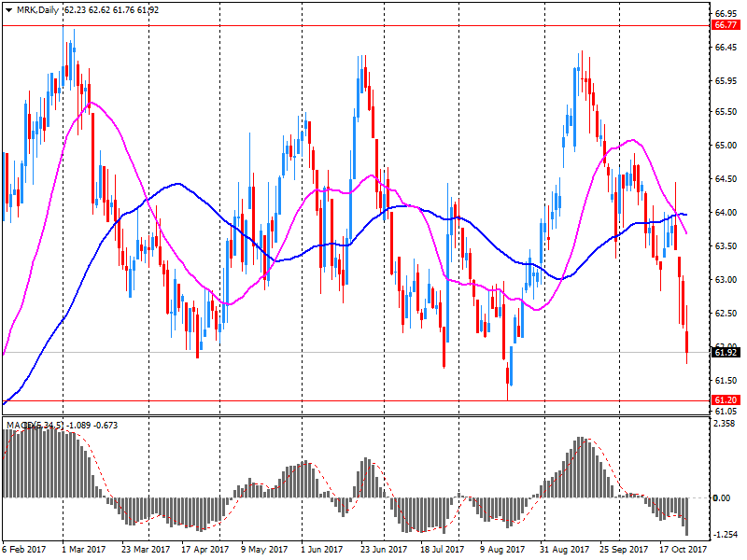Click the 18 Jul 2017 date label
The width and height of the screenshot is (747, 560).
pyautogui.click(x=442, y=550)
